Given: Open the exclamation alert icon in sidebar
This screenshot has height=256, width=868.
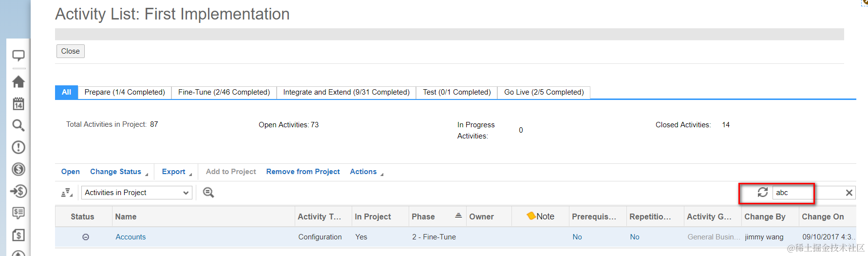Looking at the screenshot, I should click(19, 147).
